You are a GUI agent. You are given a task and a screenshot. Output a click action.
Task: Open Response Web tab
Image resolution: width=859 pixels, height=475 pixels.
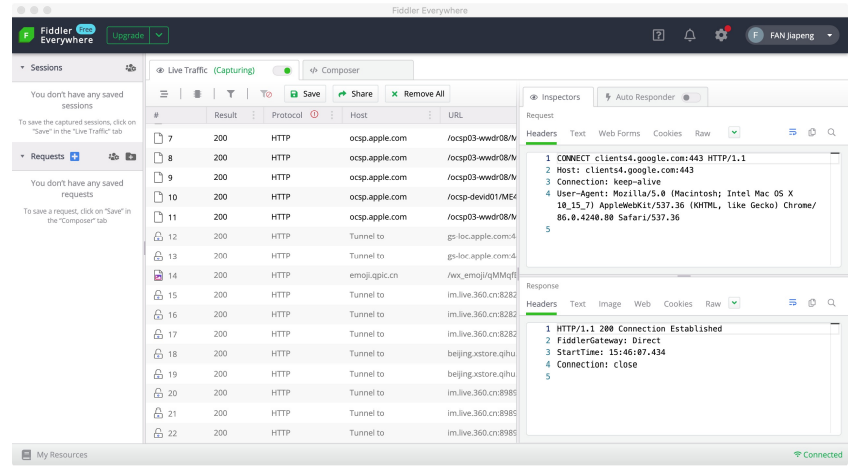click(x=642, y=304)
